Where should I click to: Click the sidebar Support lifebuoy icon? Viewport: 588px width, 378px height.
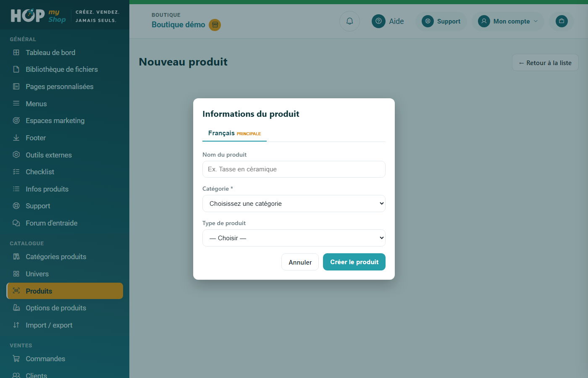coord(16,206)
